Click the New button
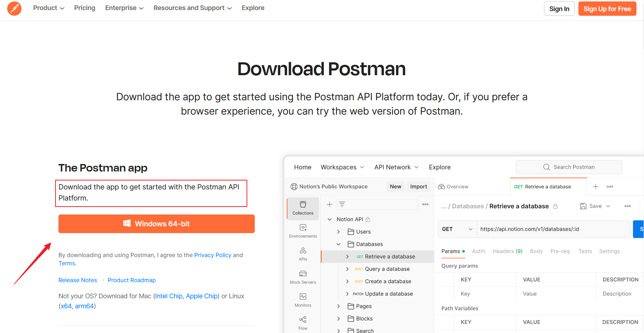 395,187
